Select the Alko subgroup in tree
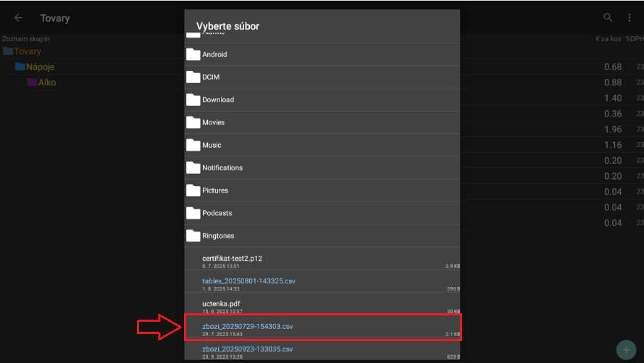The height and width of the screenshot is (363, 644). tap(47, 82)
